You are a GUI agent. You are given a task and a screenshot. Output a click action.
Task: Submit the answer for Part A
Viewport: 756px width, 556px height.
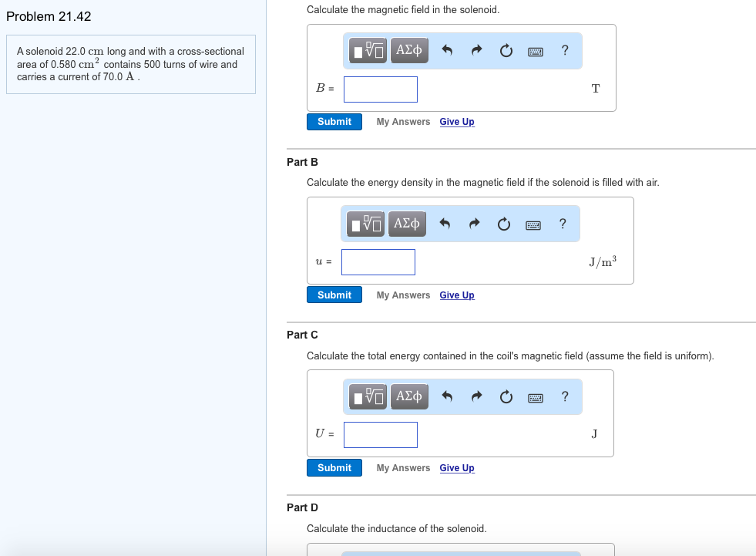click(334, 121)
